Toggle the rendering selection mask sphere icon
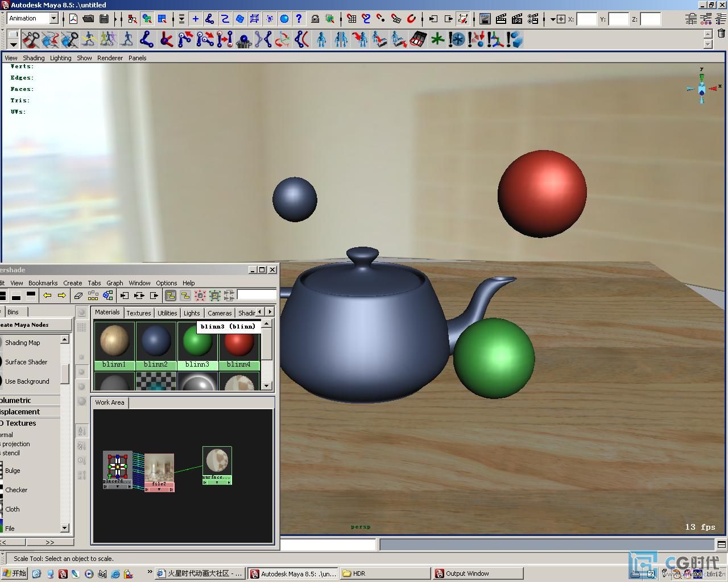This screenshot has height=582, width=728. 284,19
